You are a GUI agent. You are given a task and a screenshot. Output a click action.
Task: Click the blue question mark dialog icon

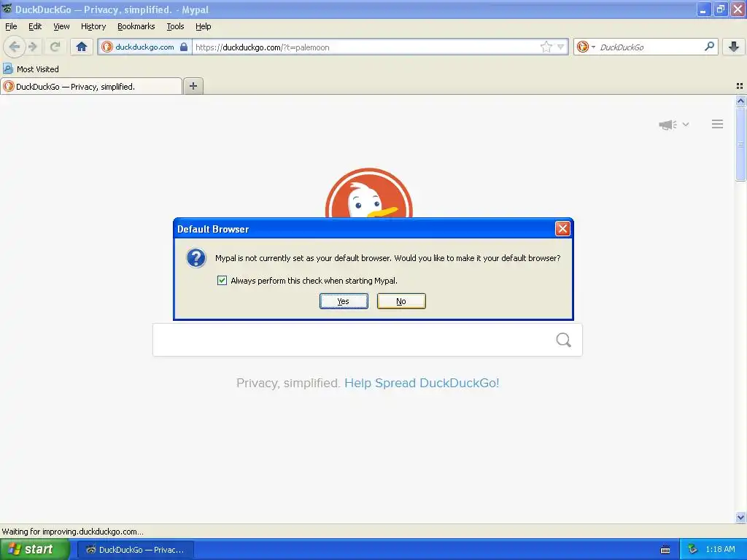pyautogui.click(x=196, y=258)
